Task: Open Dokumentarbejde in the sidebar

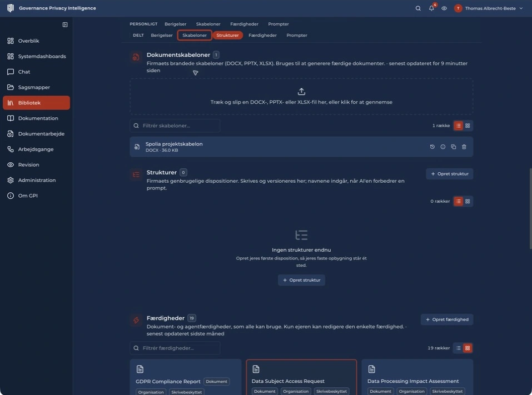Action: (x=36, y=133)
